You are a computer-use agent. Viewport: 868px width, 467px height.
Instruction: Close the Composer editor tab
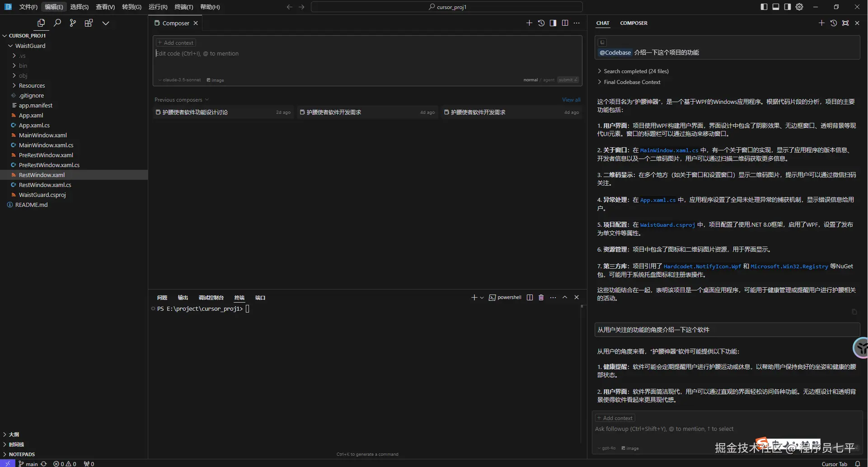196,23
